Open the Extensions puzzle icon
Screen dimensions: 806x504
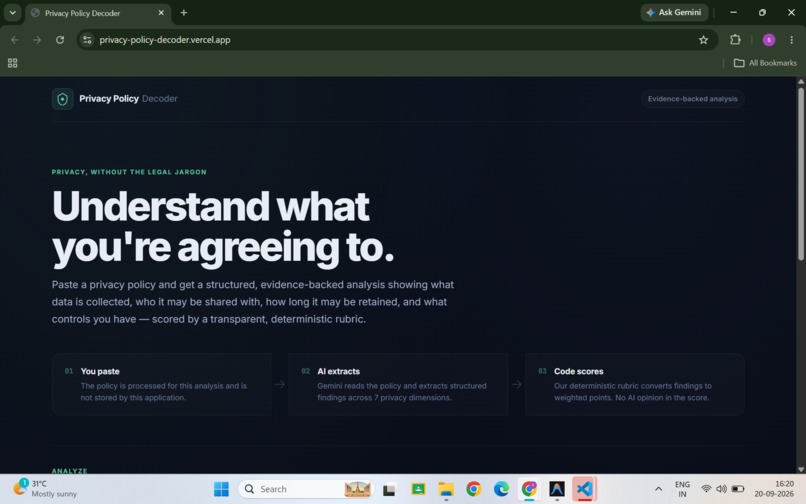(x=735, y=40)
